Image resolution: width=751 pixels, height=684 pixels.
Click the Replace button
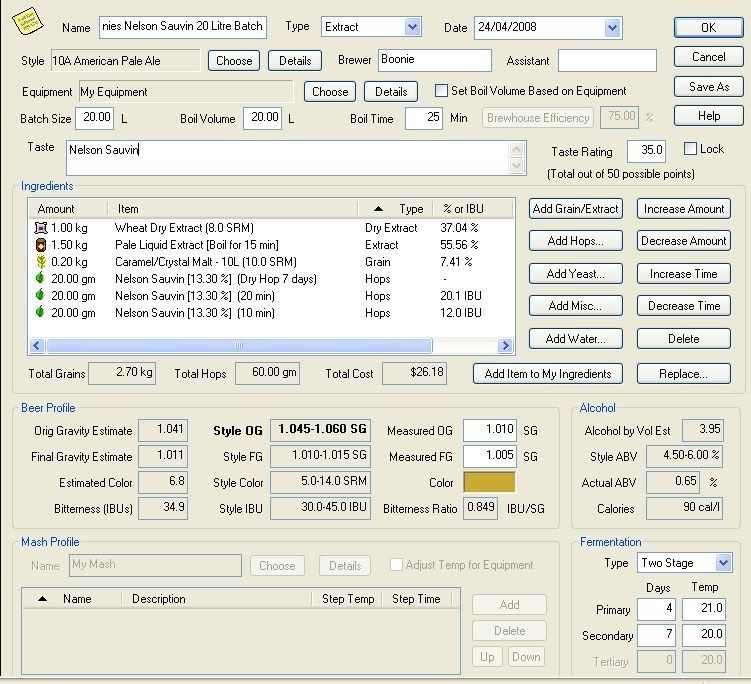click(683, 374)
